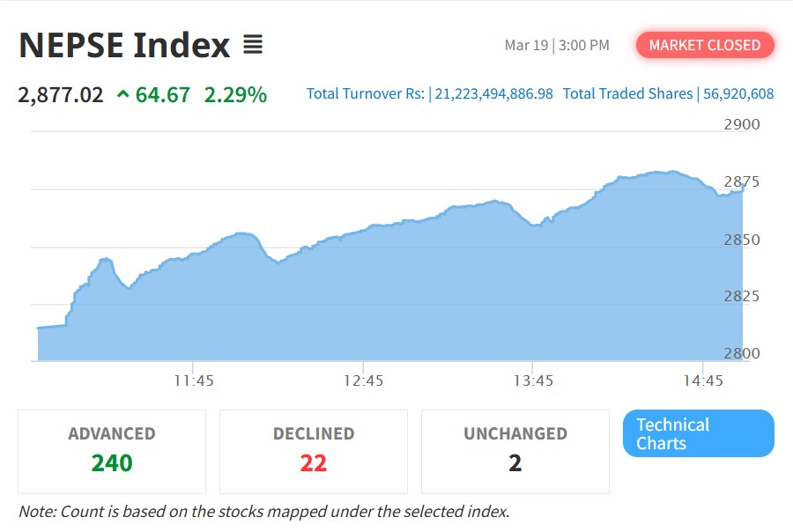Click the green up-arrow change indicator
The image size is (793, 532).
pos(122,94)
